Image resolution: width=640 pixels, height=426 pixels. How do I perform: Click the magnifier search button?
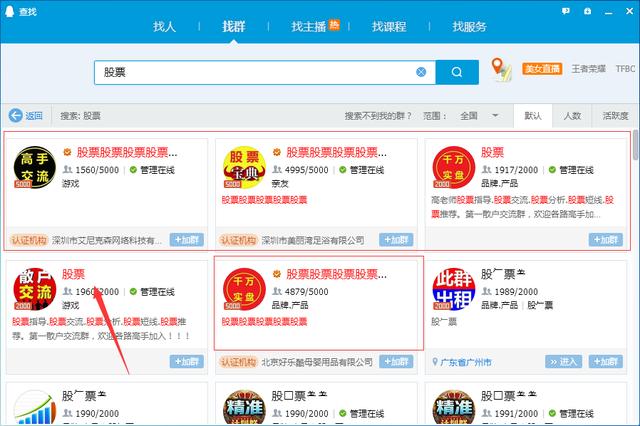[x=457, y=72]
